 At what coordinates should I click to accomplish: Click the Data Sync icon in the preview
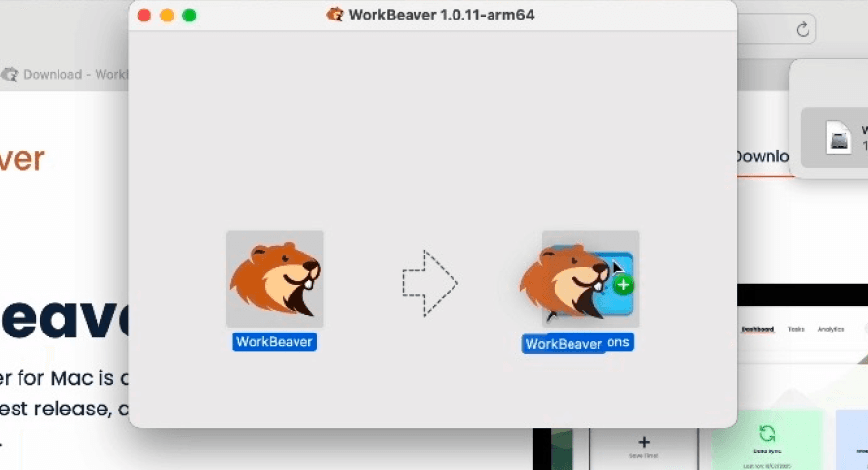[768, 434]
